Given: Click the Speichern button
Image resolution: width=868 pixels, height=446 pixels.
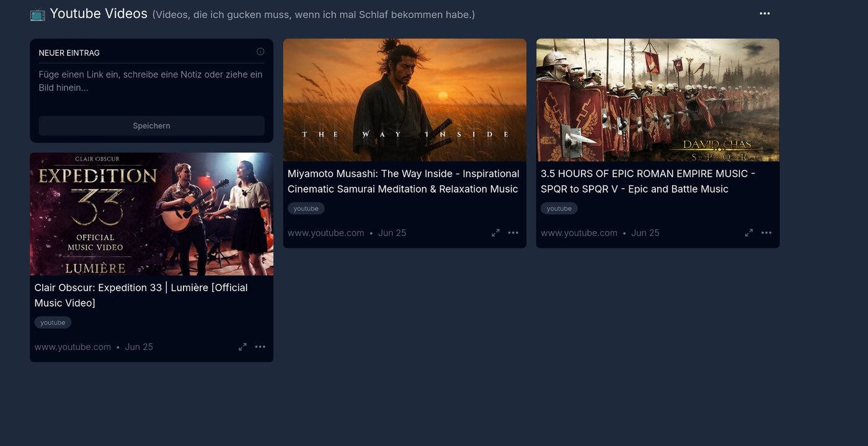Looking at the screenshot, I should tap(151, 126).
